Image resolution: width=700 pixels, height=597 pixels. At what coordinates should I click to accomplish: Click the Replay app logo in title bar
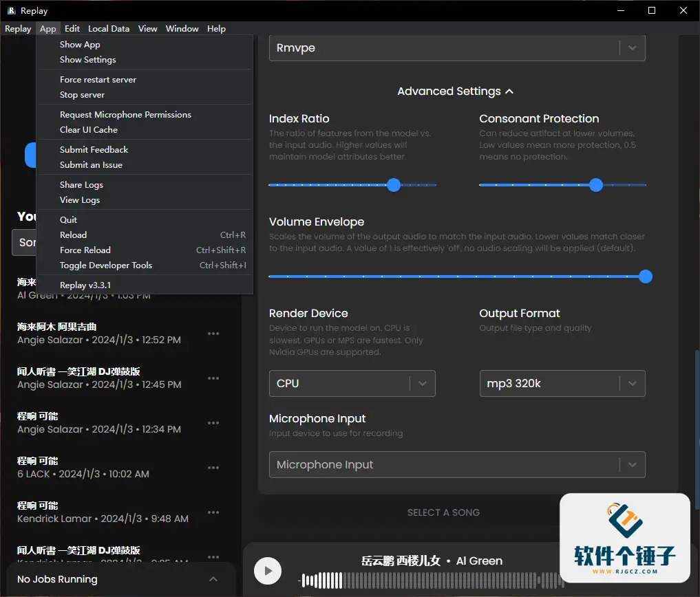[x=11, y=10]
